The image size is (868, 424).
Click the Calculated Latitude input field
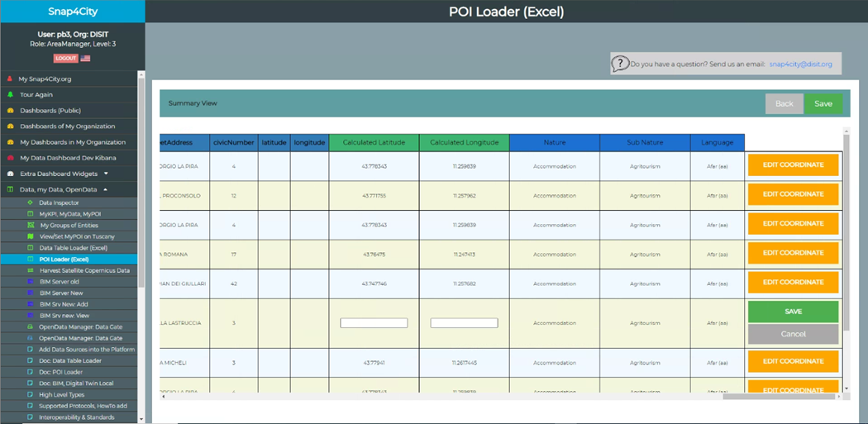point(374,323)
